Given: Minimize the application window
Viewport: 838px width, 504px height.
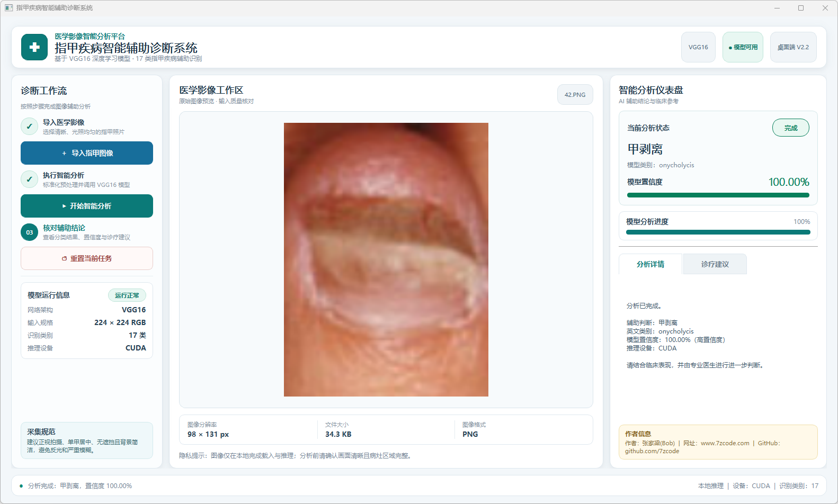Looking at the screenshot, I should point(777,8).
